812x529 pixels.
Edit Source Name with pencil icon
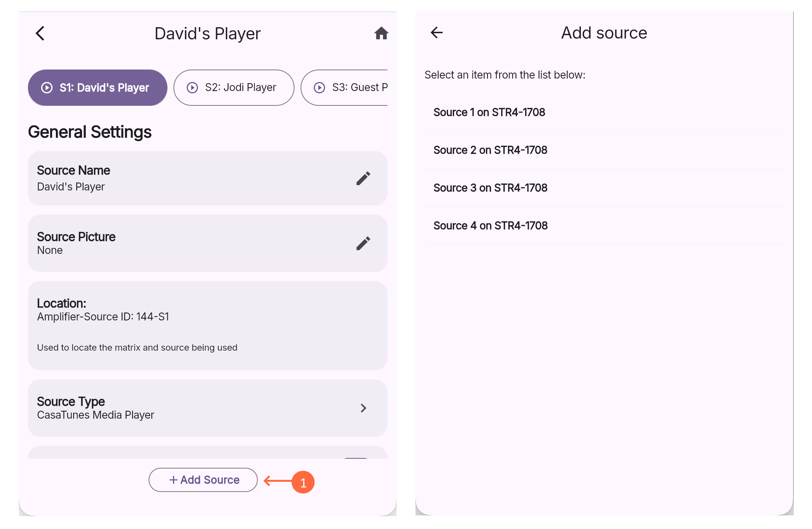click(x=363, y=178)
